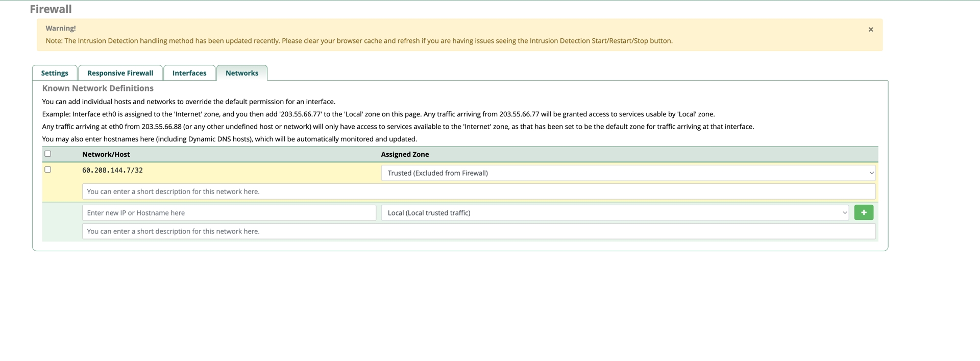Focus the Enter new IP or Hostname field
This screenshot has width=980, height=361.
tap(229, 213)
